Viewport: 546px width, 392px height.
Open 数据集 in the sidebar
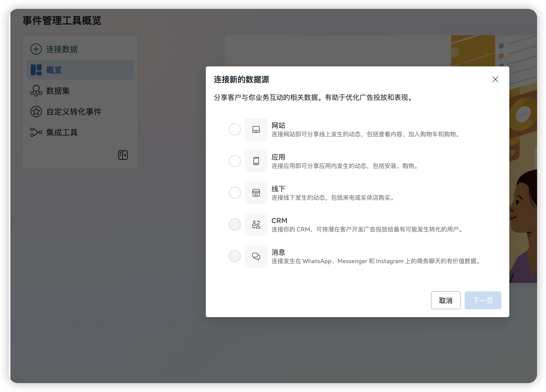pyautogui.click(x=80, y=91)
